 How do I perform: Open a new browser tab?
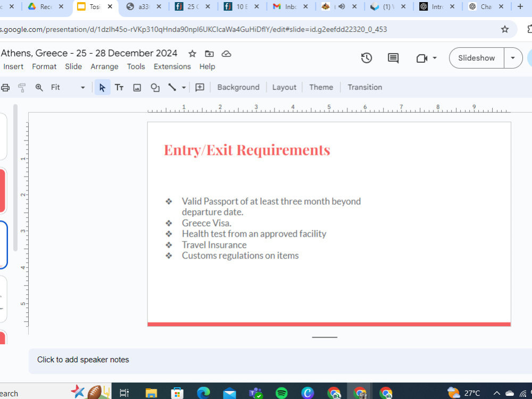tap(520, 6)
